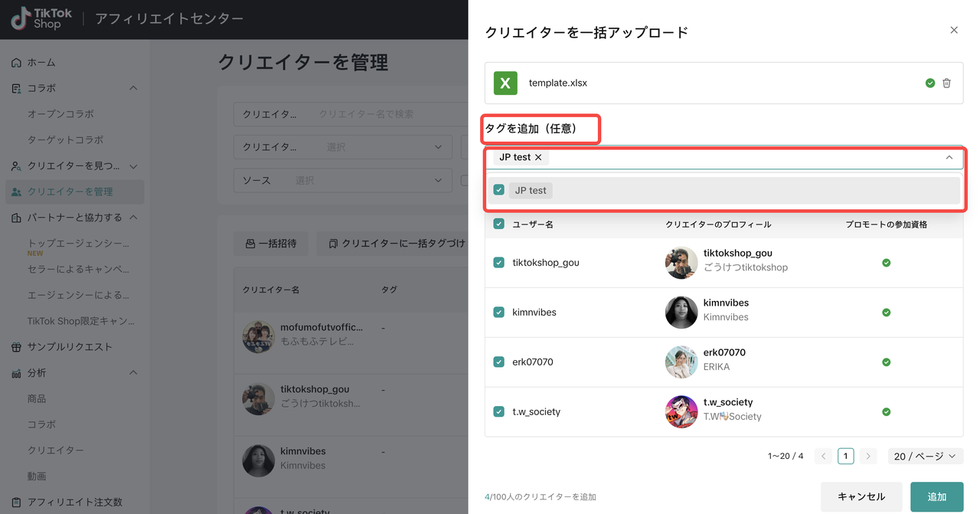Screen dimensions: 980x514
Task: Delete template.xlsx with trash icon
Action: (947, 83)
